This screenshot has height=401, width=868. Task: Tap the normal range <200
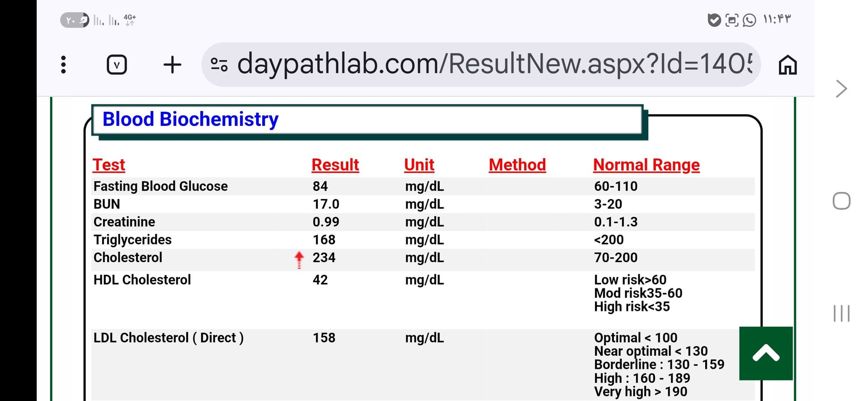pos(609,240)
